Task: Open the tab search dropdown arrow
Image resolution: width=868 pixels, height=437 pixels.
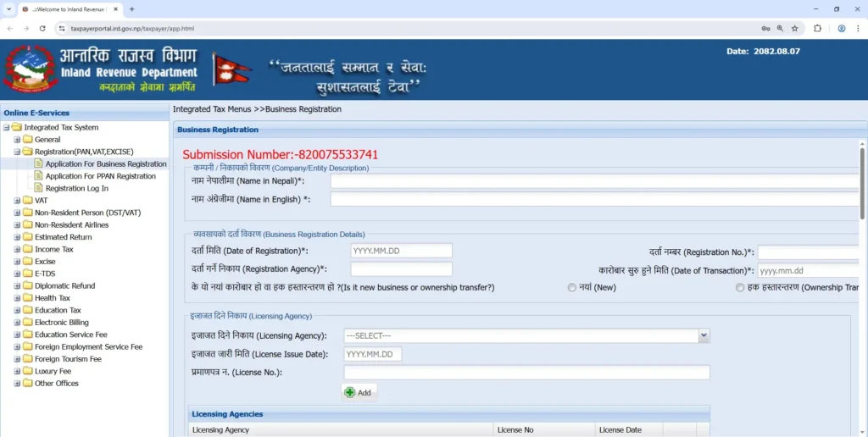Action: [x=8, y=8]
